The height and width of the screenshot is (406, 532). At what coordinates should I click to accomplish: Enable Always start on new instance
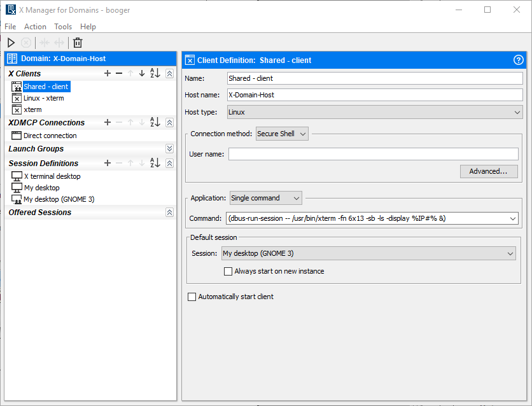coord(228,271)
